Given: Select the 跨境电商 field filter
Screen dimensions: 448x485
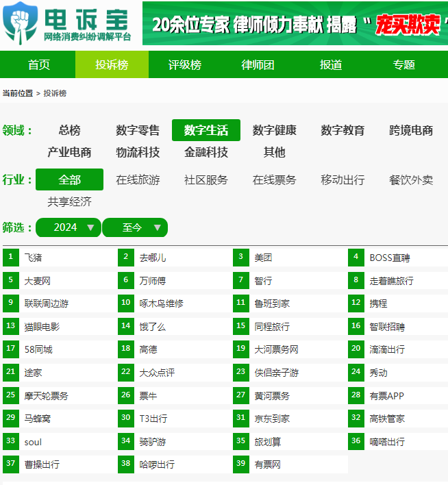Looking at the screenshot, I should 411,130.
